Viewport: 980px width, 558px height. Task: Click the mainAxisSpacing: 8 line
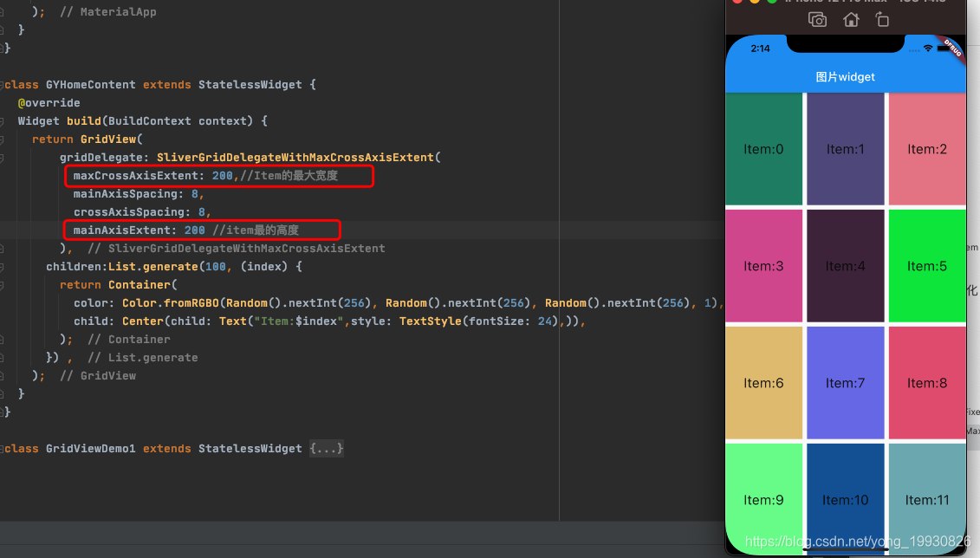coord(139,194)
